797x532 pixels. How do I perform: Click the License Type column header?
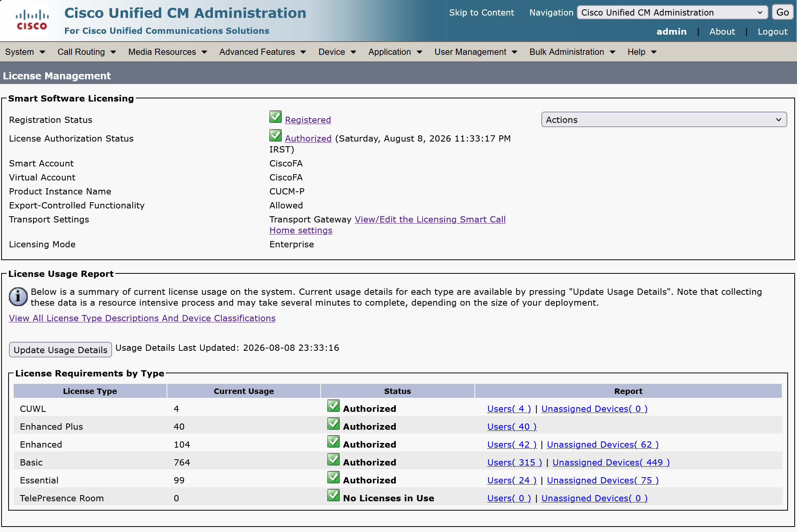[x=90, y=391]
